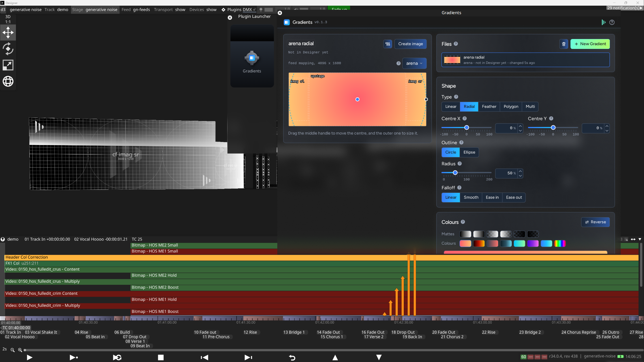Image resolution: width=644 pixels, height=362 pixels.
Task: Select the Feather gradient type
Action: pos(489,107)
